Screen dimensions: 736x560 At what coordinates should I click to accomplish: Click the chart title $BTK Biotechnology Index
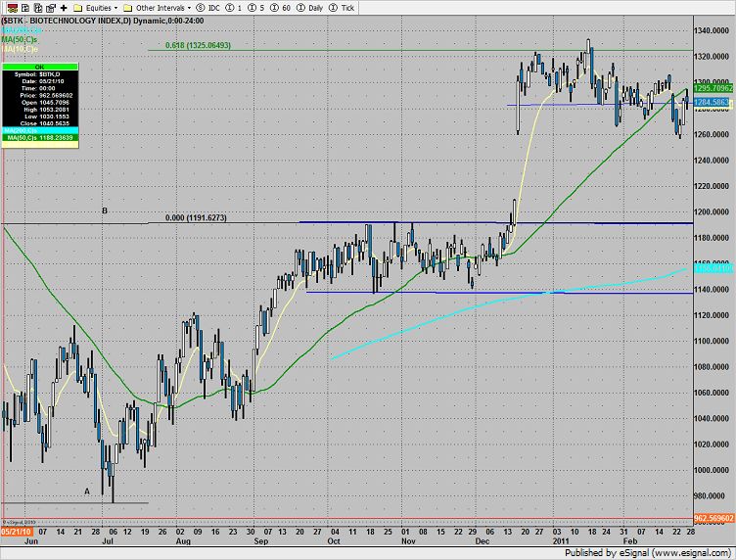(103, 21)
